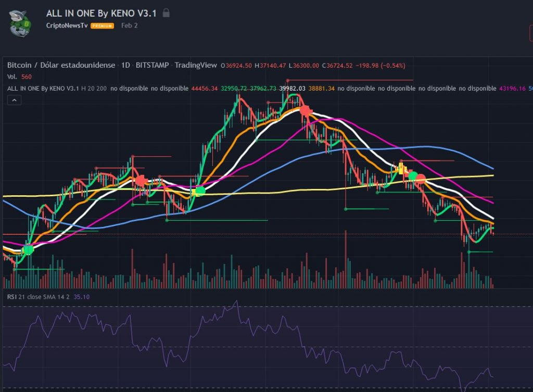Click the orange PREMIUM badge
Screen dimensions: 533x392
(102, 26)
